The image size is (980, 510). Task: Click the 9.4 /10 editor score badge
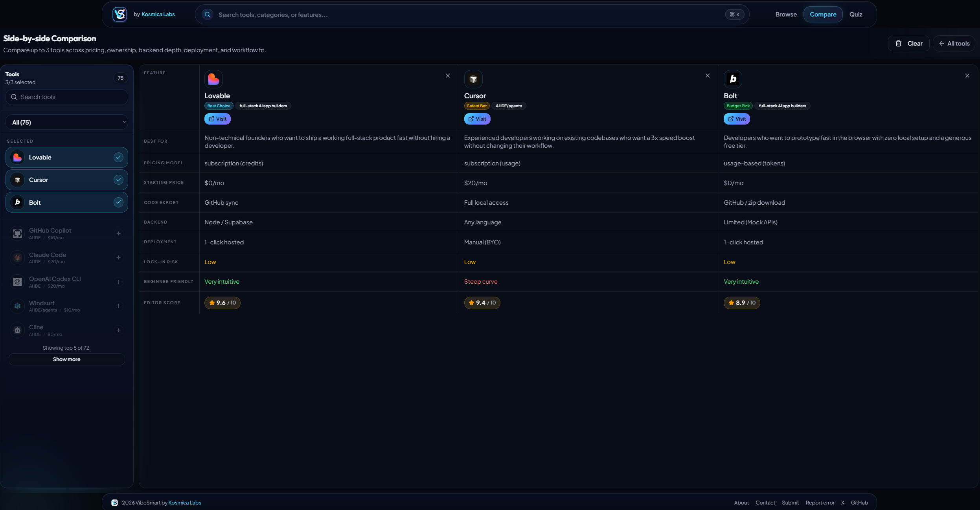pyautogui.click(x=482, y=303)
